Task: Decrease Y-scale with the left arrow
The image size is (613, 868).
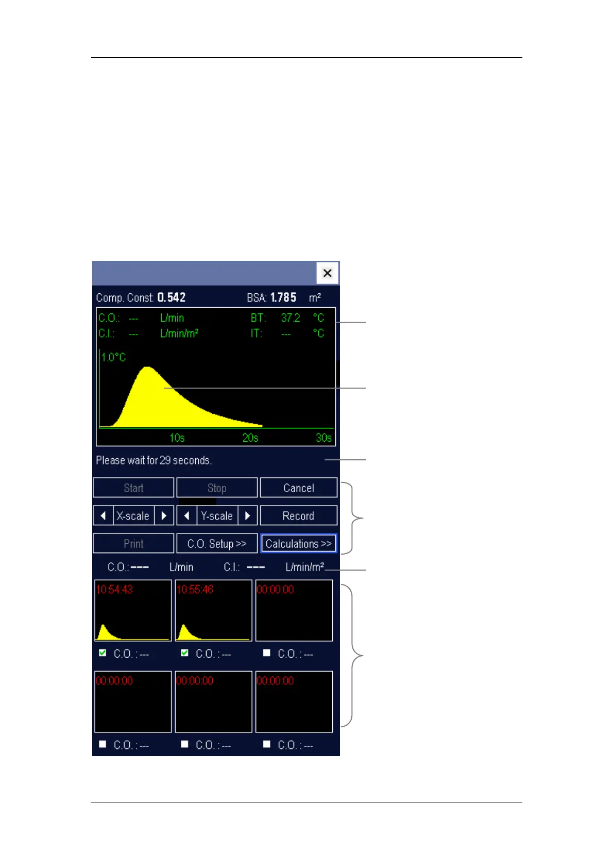Action: click(x=186, y=515)
